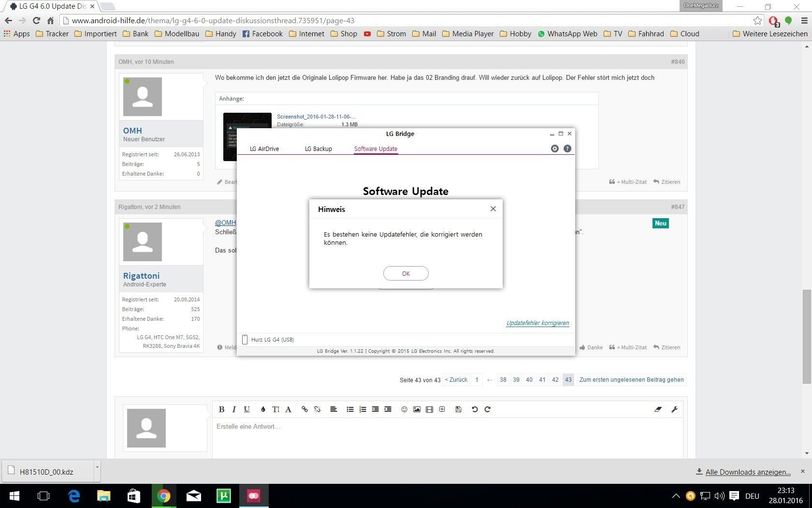The image size is (812, 508).
Task: Go to page 42 of thread
Action: click(x=555, y=380)
